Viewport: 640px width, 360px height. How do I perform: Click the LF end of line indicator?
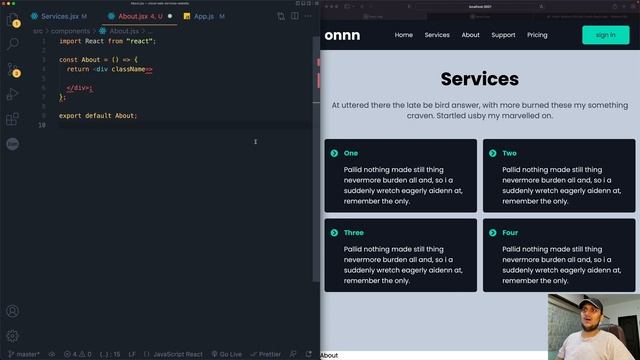point(132,354)
